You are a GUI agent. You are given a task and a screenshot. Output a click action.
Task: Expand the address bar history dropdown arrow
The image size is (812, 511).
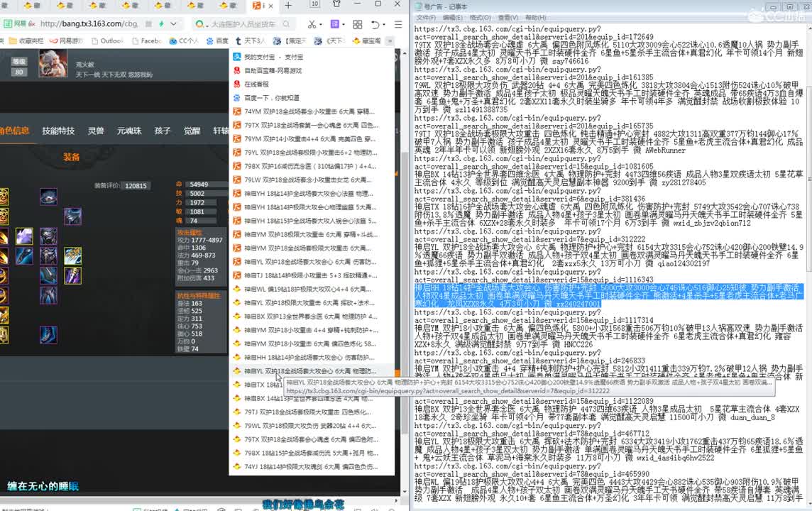tap(172, 24)
